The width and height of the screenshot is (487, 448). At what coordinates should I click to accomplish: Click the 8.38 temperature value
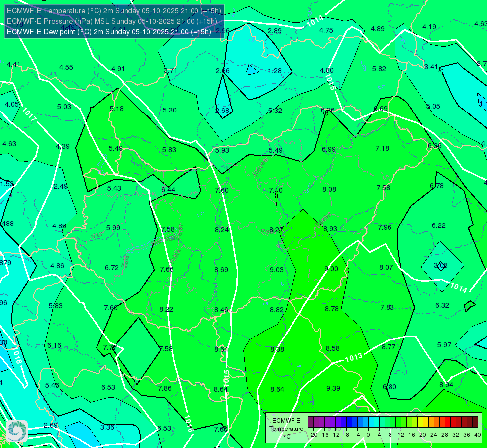click(277, 349)
